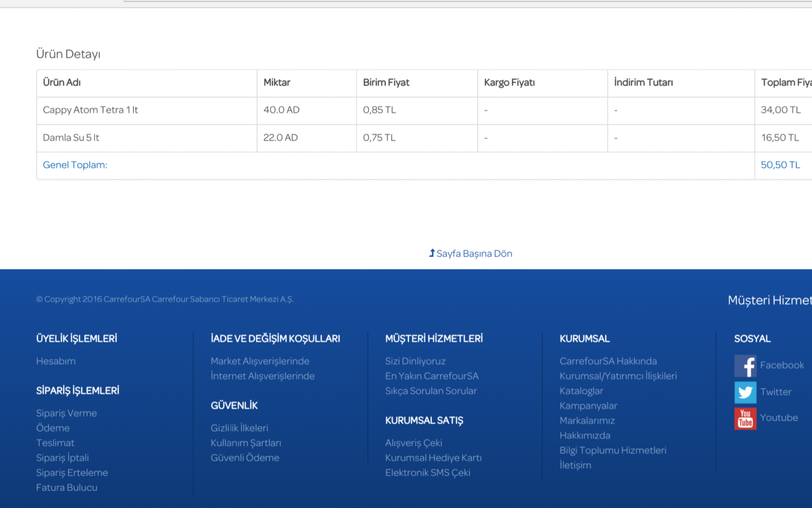Open Market Alışverişlerinde return conditions
The width and height of the screenshot is (812, 508).
[260, 361]
